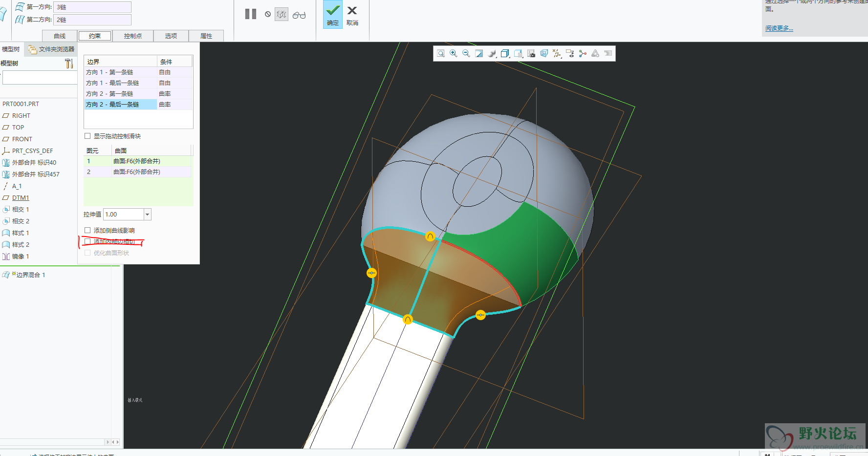Open condition cell for 方向 2 - 第一条链
Screen dimensions: 868x456
174,94
